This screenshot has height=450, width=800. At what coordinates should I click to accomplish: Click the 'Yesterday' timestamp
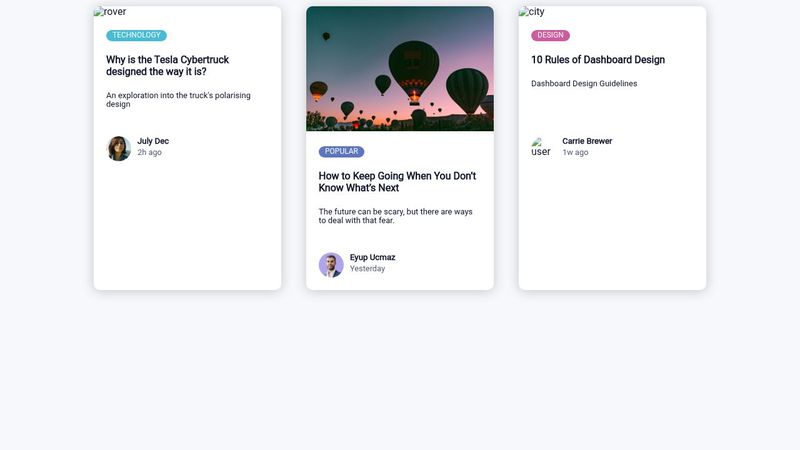click(367, 269)
